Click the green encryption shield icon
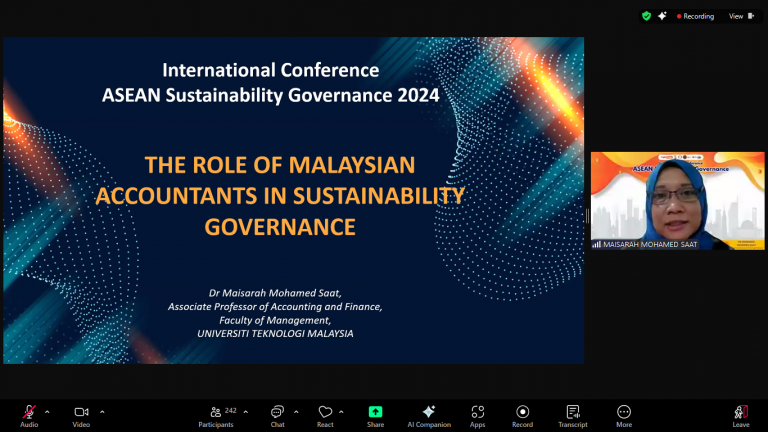The width and height of the screenshot is (768, 432). pyautogui.click(x=647, y=16)
